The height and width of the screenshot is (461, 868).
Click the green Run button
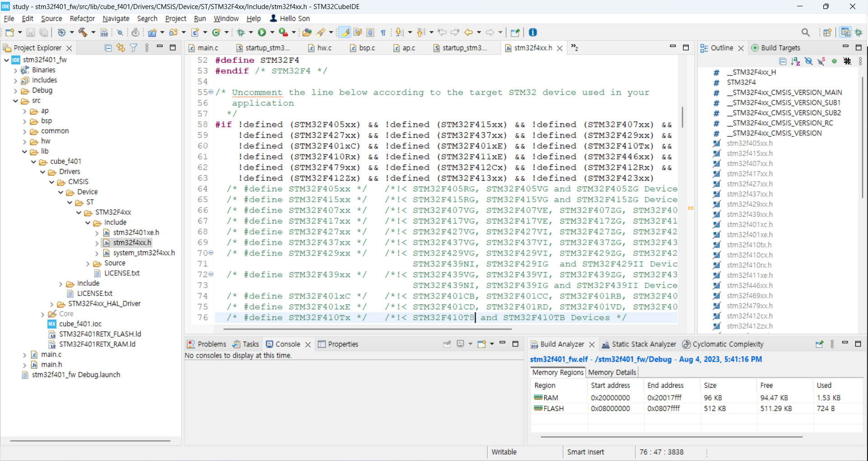pos(261,32)
